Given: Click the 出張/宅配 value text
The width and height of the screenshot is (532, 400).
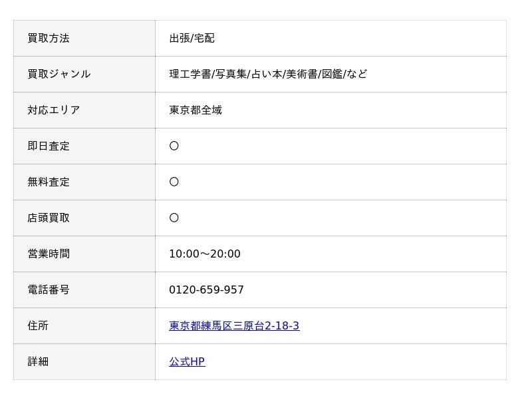Looking at the screenshot, I should click(x=192, y=39).
